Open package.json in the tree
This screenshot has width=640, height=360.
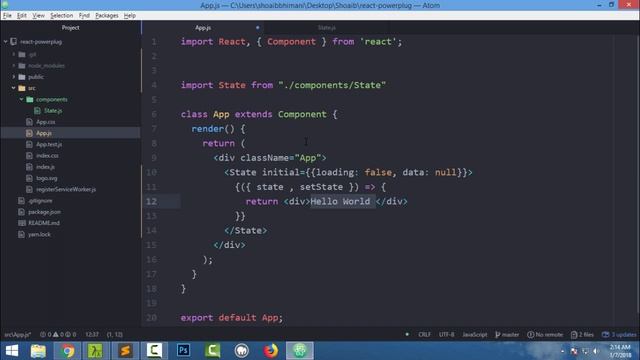click(44, 212)
